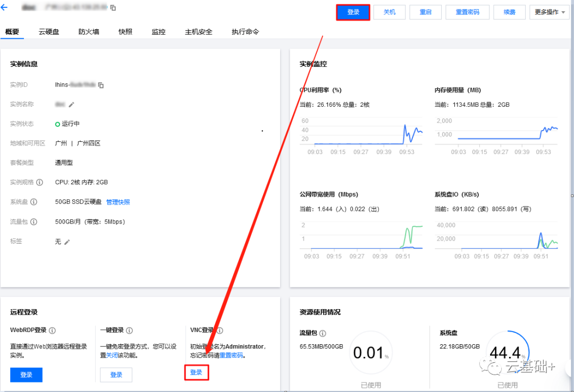Open the 监控 tab

[x=158, y=32]
